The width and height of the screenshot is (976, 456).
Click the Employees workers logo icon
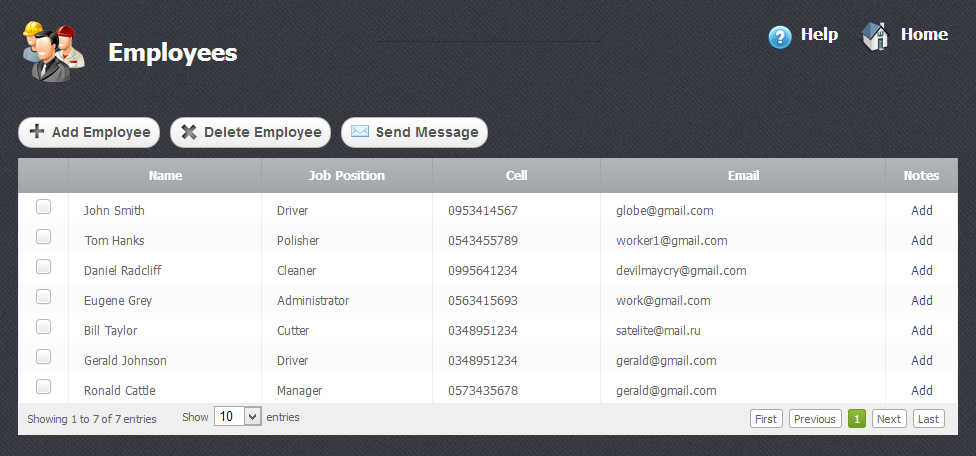click(52, 51)
